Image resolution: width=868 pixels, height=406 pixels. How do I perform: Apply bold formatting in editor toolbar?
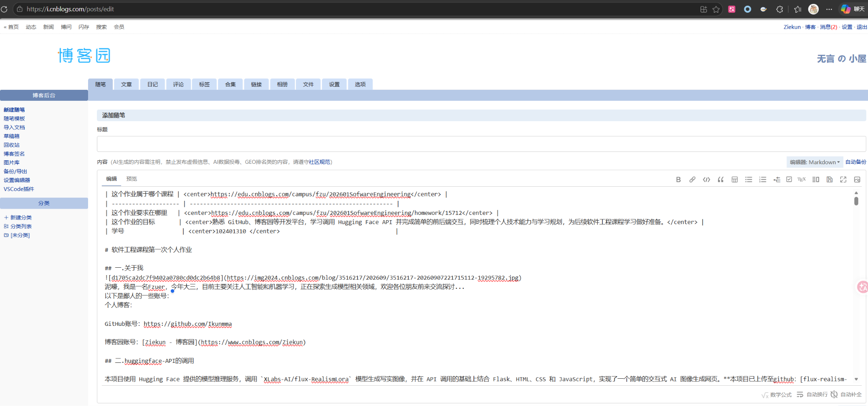click(678, 180)
